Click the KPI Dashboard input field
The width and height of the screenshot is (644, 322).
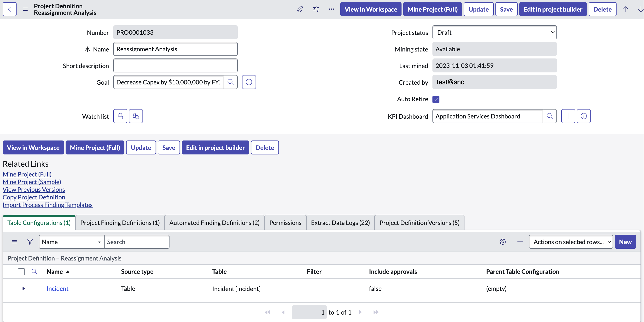[x=488, y=116]
